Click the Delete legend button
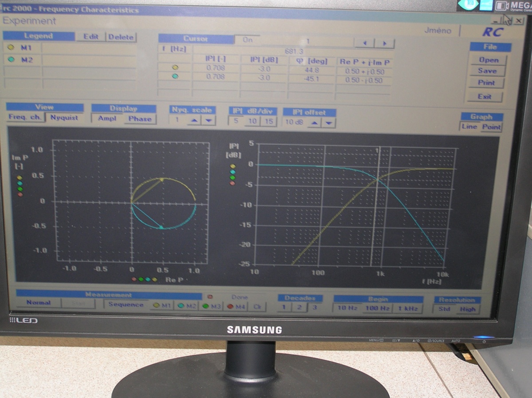Viewport: 532px width, 398px height. pos(121,37)
